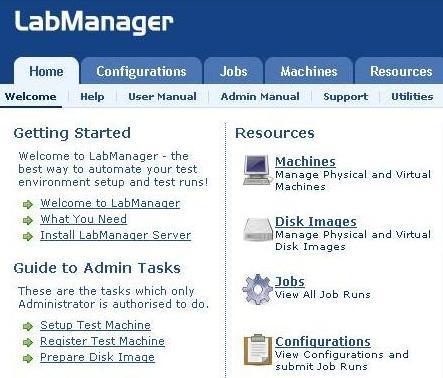Viewport: 443px width, 378px height.
Task: Go to the Resources tab
Action: coord(401,71)
